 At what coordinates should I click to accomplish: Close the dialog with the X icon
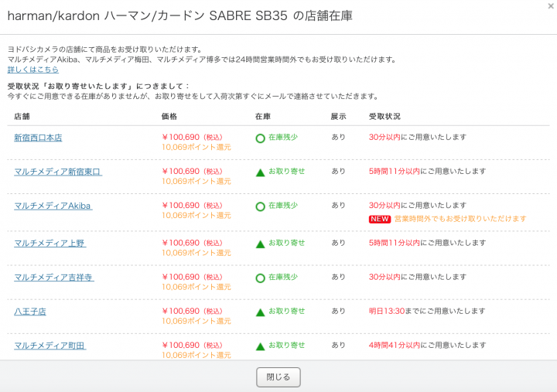click(x=551, y=6)
